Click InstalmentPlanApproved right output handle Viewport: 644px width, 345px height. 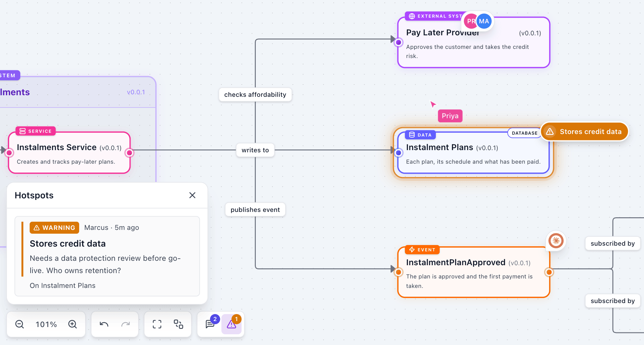coord(549,272)
